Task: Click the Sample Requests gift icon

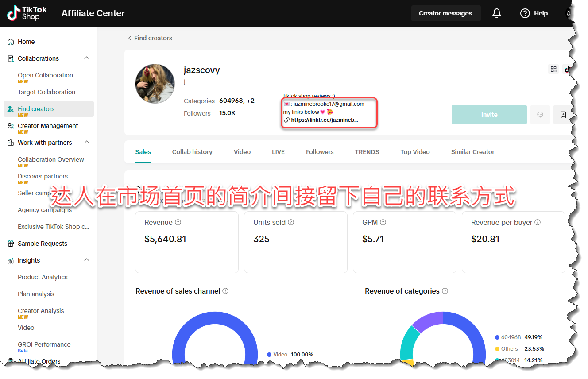Action: [11, 244]
